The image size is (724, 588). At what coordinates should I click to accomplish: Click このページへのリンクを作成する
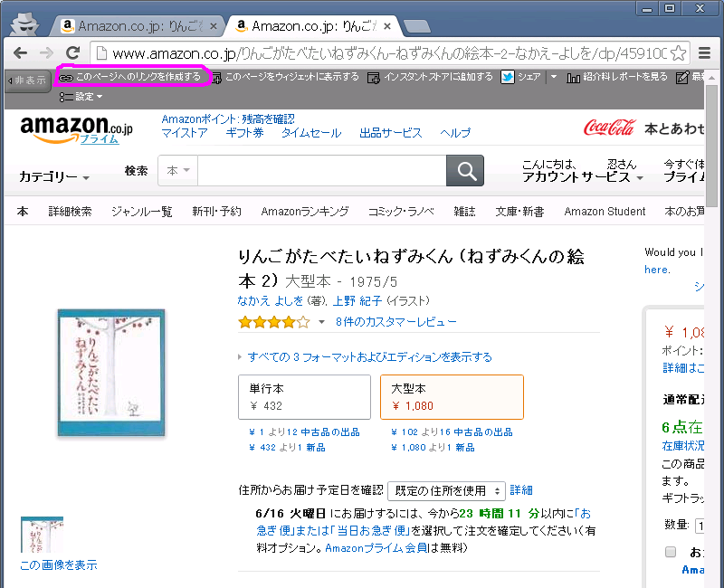pos(138,77)
